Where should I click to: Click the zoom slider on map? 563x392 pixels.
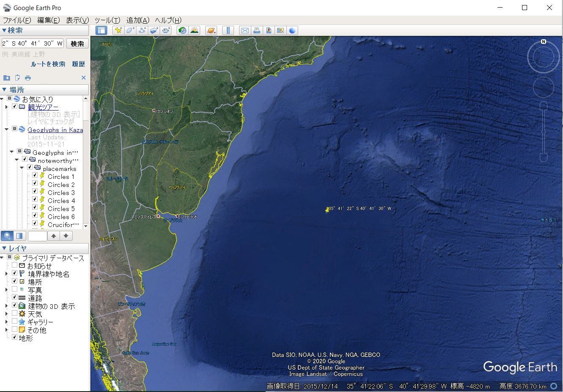pyautogui.click(x=544, y=132)
